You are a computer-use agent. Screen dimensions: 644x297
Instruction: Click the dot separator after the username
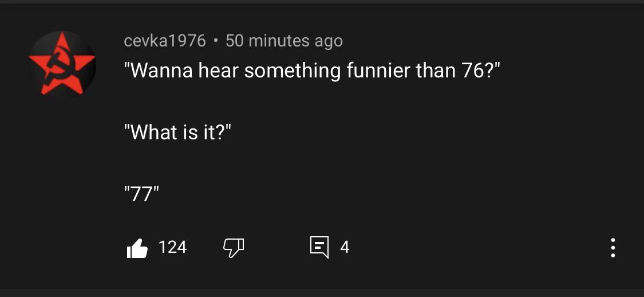pos(215,41)
